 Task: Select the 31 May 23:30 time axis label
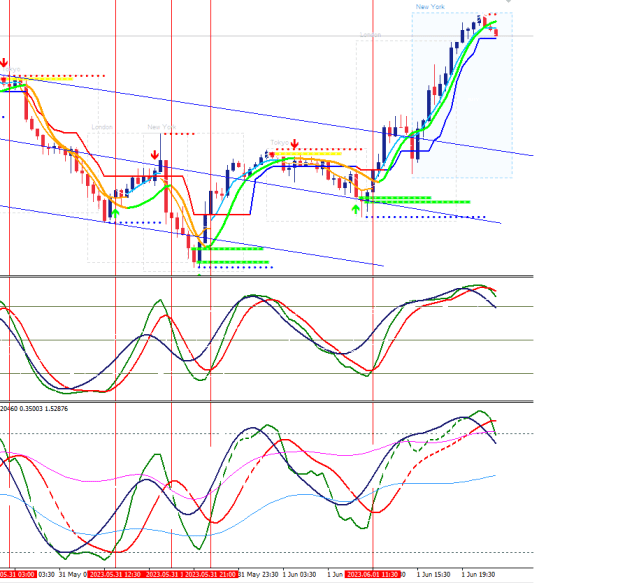tap(258, 574)
